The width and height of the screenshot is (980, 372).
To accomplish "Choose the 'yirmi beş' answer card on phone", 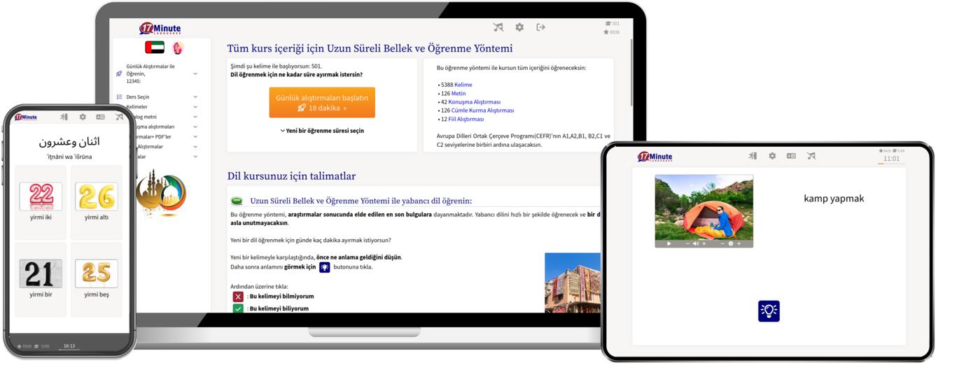I will (97, 280).
